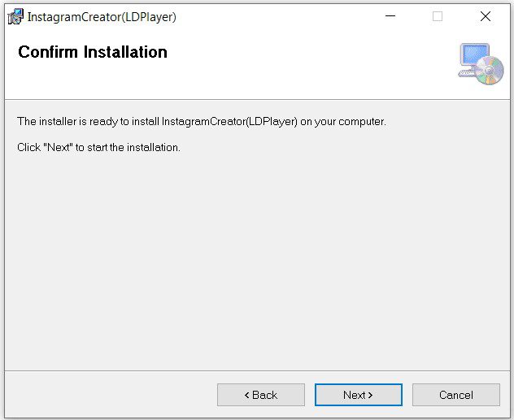This screenshot has height=420, width=514.
Task: Click the InstagramCreator(LDPlayer) title bar text
Action: coord(102,17)
